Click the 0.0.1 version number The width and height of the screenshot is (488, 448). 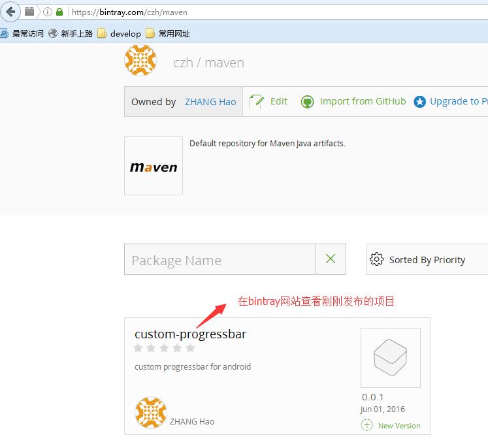pos(372,397)
